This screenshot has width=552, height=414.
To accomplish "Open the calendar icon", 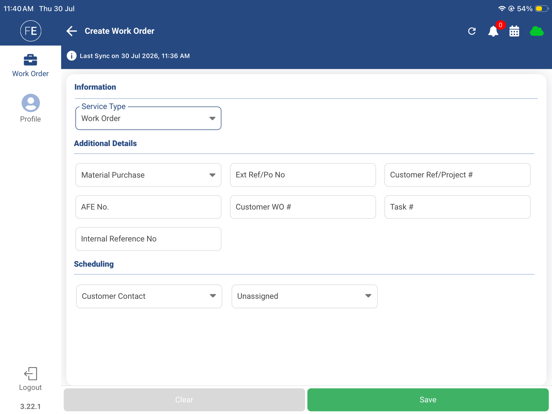I will click(x=514, y=31).
